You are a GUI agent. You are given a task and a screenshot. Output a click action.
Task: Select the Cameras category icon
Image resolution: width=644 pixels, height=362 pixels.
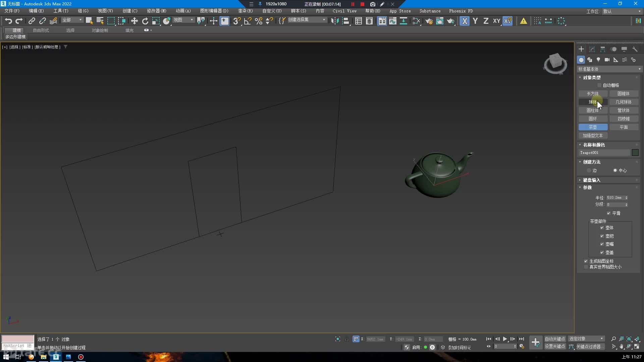tap(607, 60)
